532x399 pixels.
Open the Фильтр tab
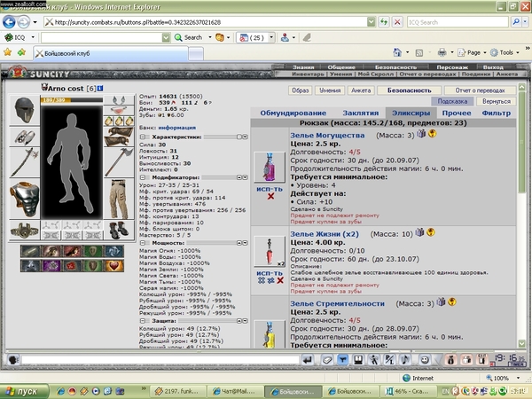click(x=496, y=113)
